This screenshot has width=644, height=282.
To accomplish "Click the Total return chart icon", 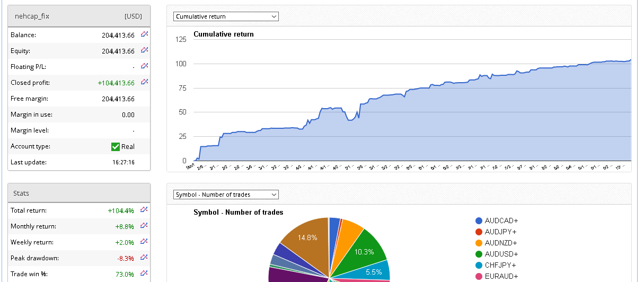I will click(144, 210).
